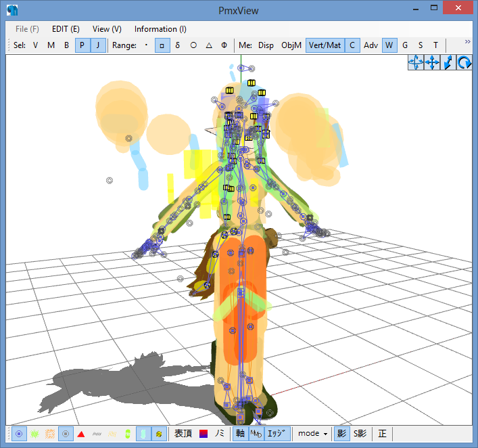Click the PmxView app icon in title bar
This screenshot has width=478, height=448.
point(12,10)
